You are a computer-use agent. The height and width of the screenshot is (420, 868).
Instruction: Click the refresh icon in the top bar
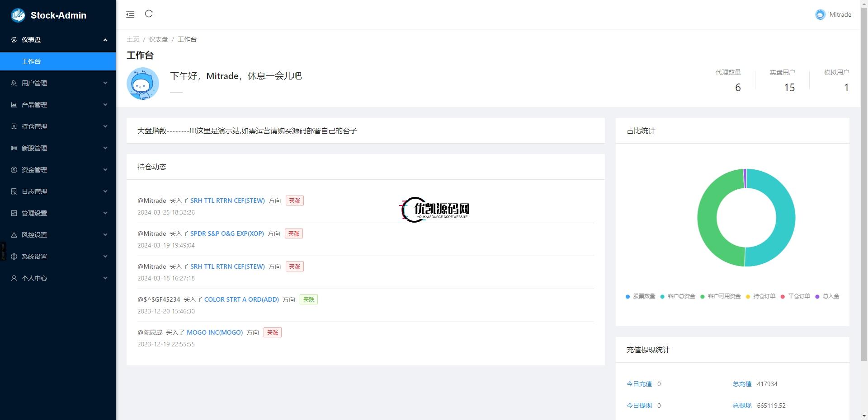(x=149, y=14)
